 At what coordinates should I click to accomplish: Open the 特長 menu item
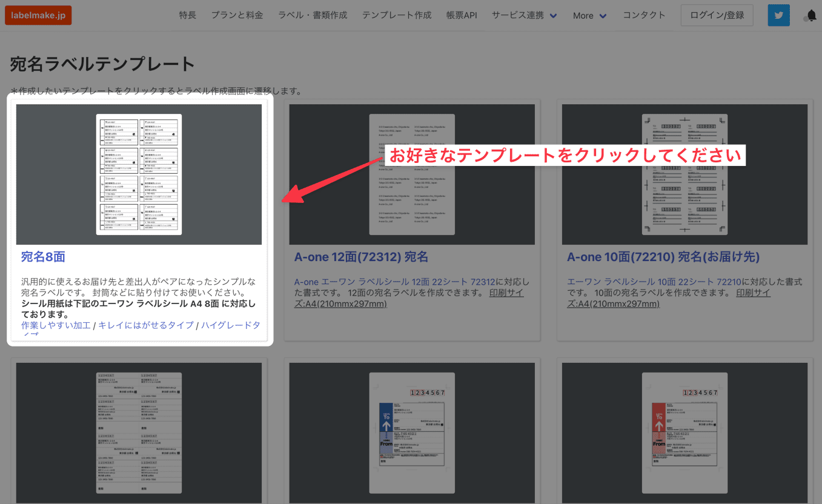[x=187, y=15]
